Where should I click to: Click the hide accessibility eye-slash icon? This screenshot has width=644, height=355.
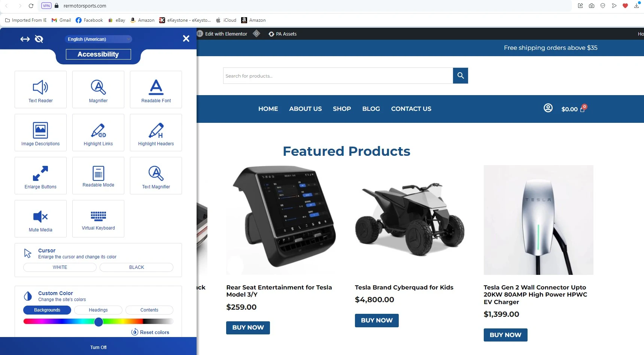[x=39, y=39]
